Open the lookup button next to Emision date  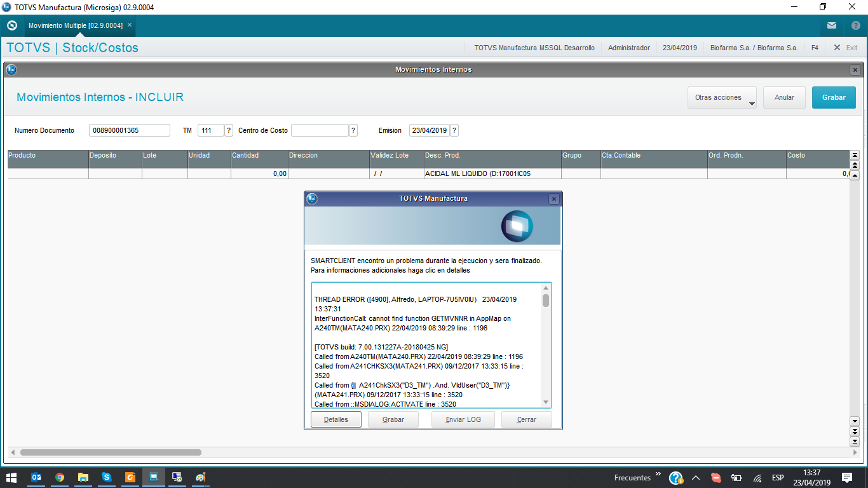454,130
